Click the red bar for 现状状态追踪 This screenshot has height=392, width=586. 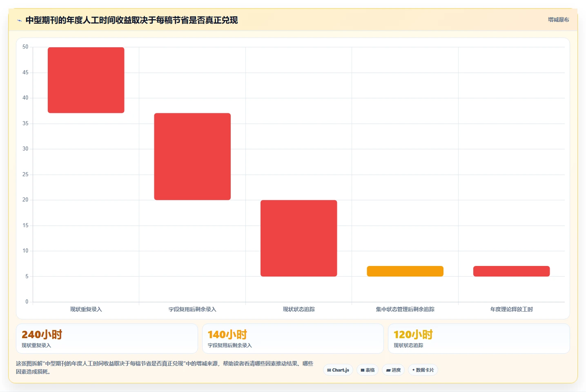pyautogui.click(x=299, y=238)
